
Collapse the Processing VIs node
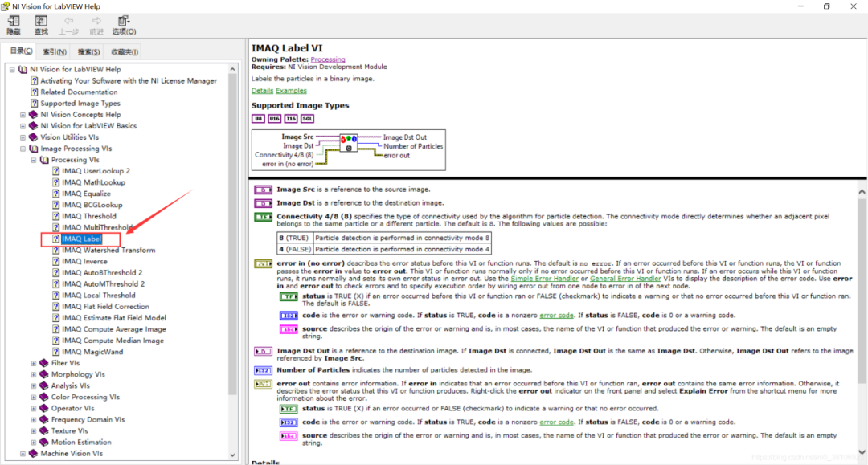pos(34,160)
